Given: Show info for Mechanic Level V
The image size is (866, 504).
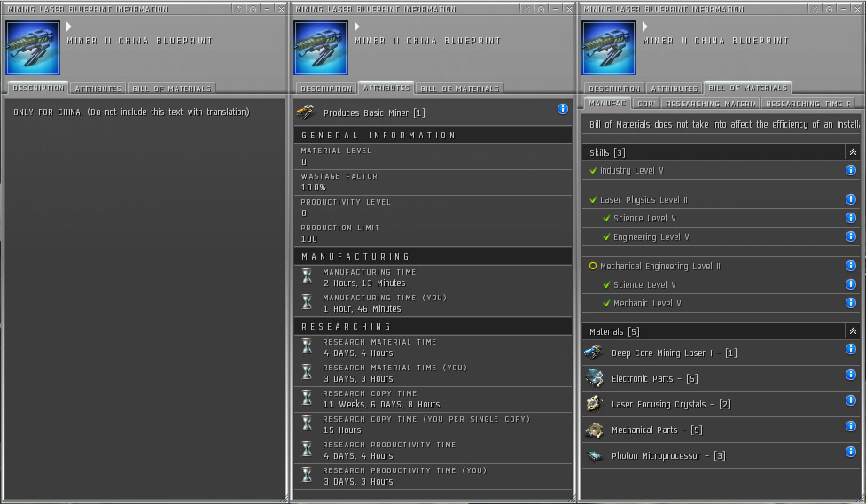Looking at the screenshot, I should [851, 303].
